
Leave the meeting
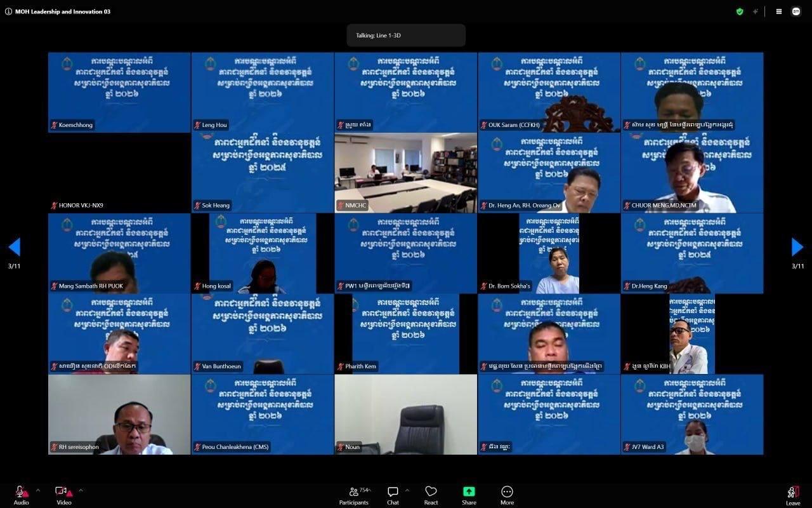pyautogui.click(x=793, y=495)
